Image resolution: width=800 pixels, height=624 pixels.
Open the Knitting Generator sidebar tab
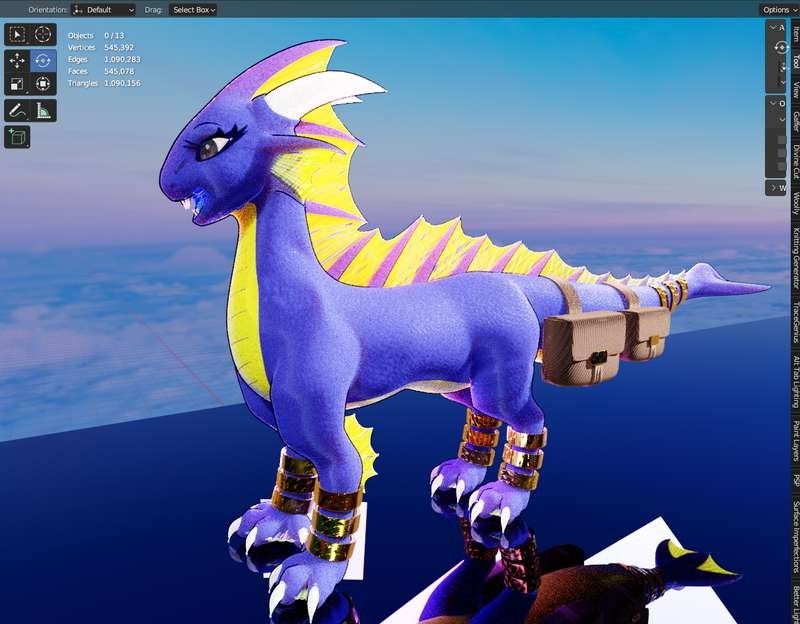795,259
